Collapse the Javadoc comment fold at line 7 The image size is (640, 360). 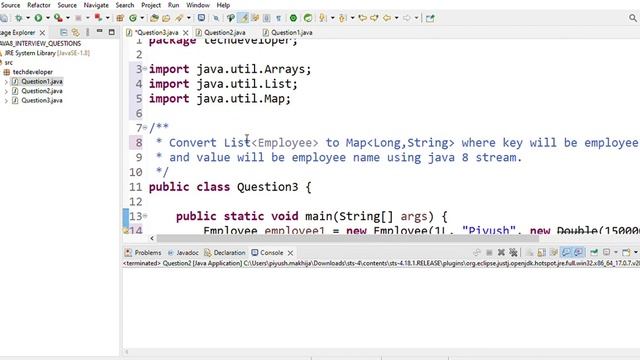145,128
